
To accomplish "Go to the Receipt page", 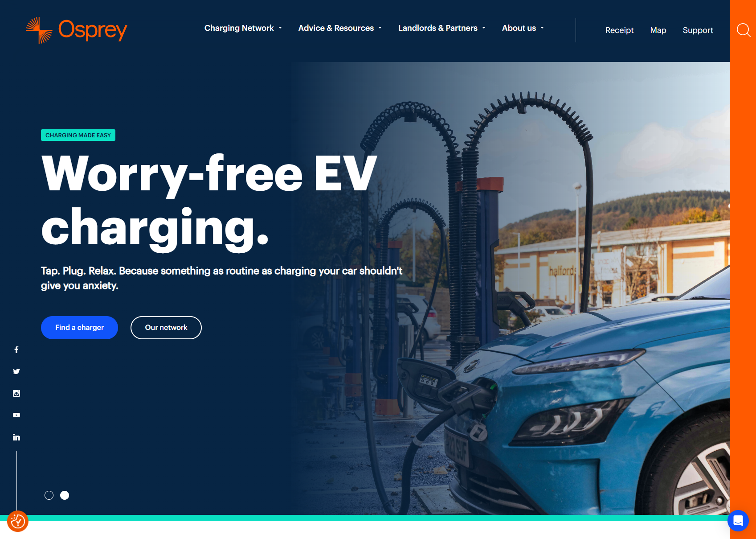I will [x=619, y=30].
